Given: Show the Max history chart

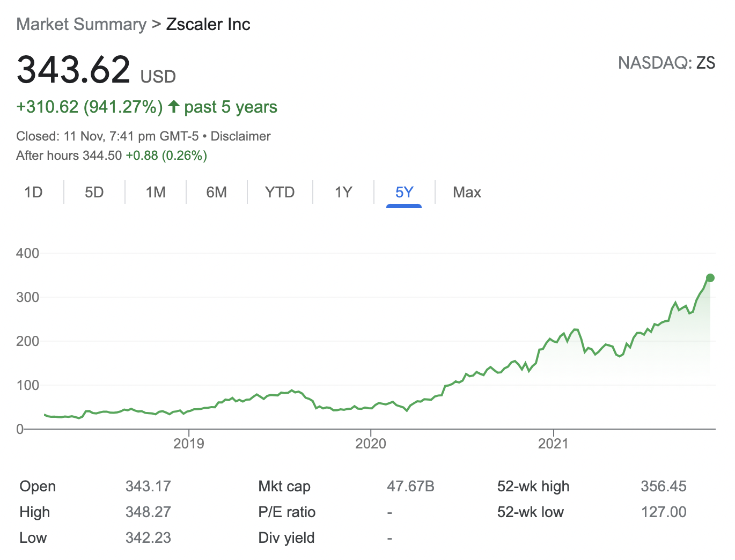Looking at the screenshot, I should (x=467, y=192).
